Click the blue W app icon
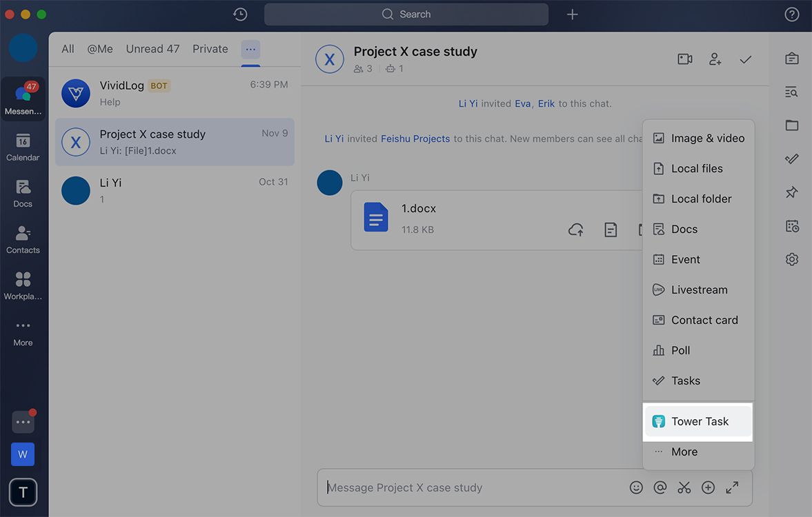 [x=23, y=454]
